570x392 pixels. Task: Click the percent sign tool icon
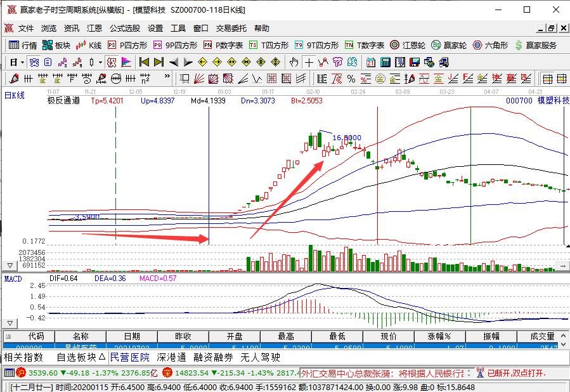(x=351, y=79)
